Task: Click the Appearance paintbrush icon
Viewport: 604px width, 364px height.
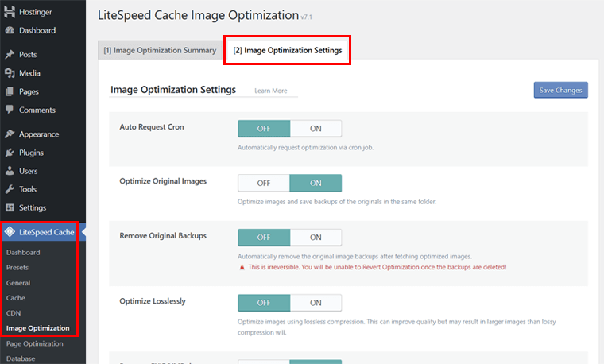Action: point(10,134)
